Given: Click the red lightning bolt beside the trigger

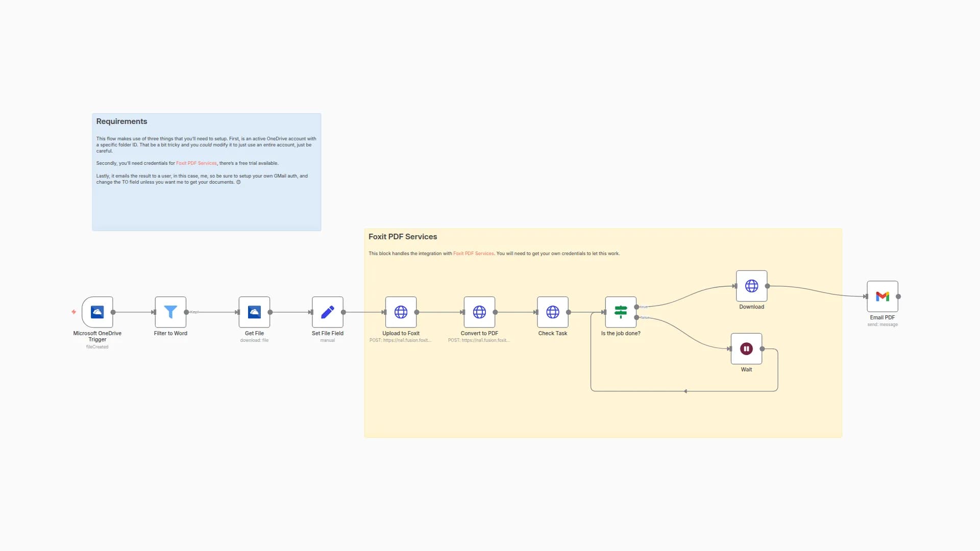Looking at the screenshot, I should 75,311.
